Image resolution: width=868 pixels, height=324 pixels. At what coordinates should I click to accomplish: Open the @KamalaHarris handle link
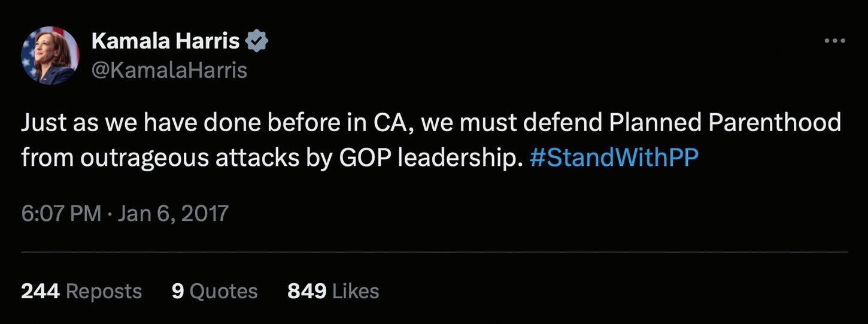coord(169,70)
